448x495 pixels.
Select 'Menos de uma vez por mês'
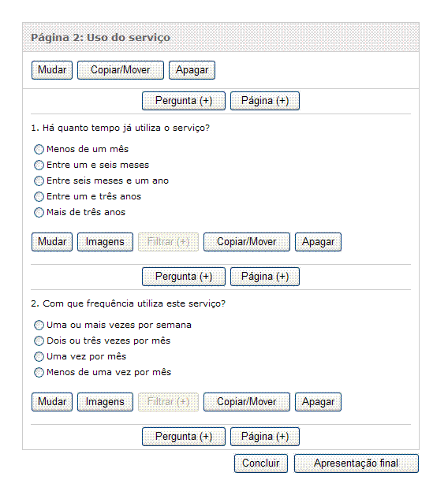click(x=39, y=373)
